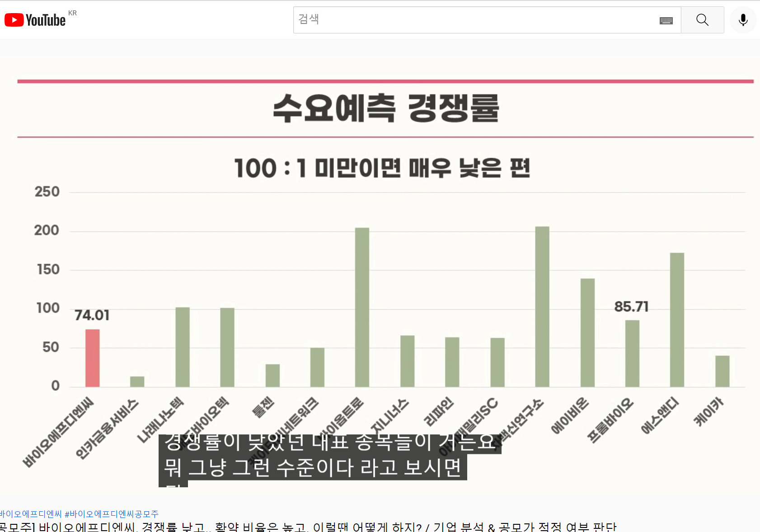Image resolution: width=760 pixels, height=532 pixels.
Task: Click the 에스앤디 axis label
Action: [660, 415]
